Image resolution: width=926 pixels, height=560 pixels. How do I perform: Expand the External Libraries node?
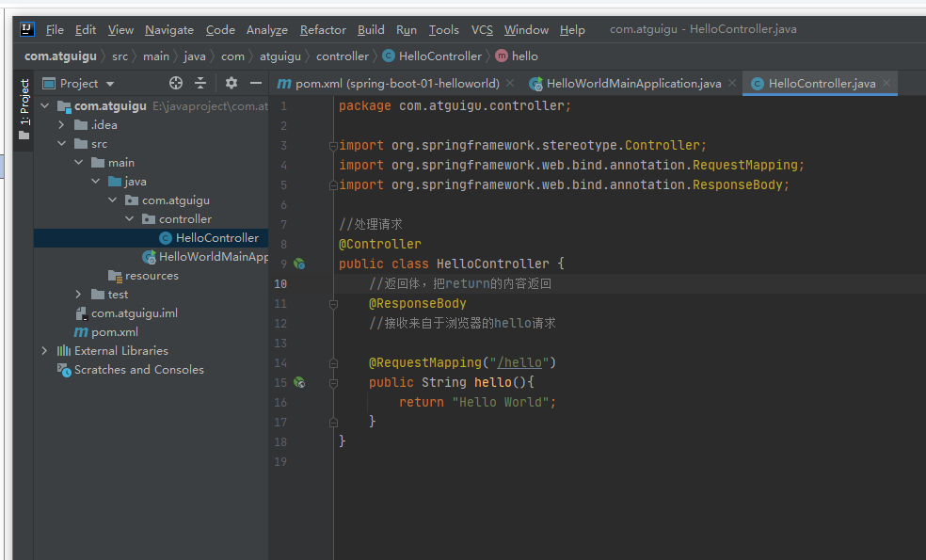(44, 351)
